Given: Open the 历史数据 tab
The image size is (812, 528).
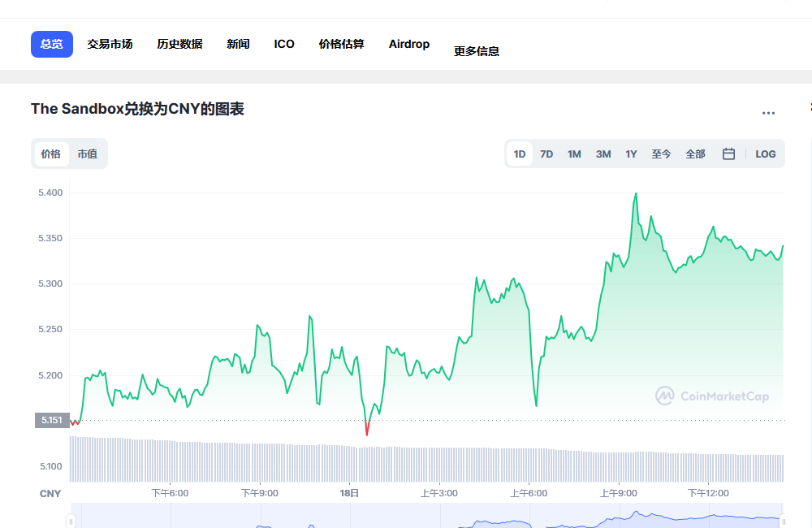Looking at the screenshot, I should (x=179, y=44).
